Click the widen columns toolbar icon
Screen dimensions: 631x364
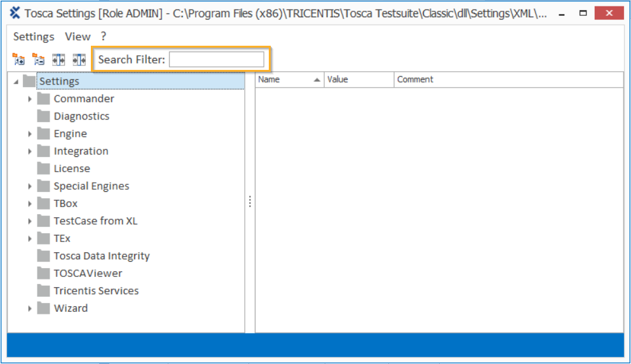(58, 60)
